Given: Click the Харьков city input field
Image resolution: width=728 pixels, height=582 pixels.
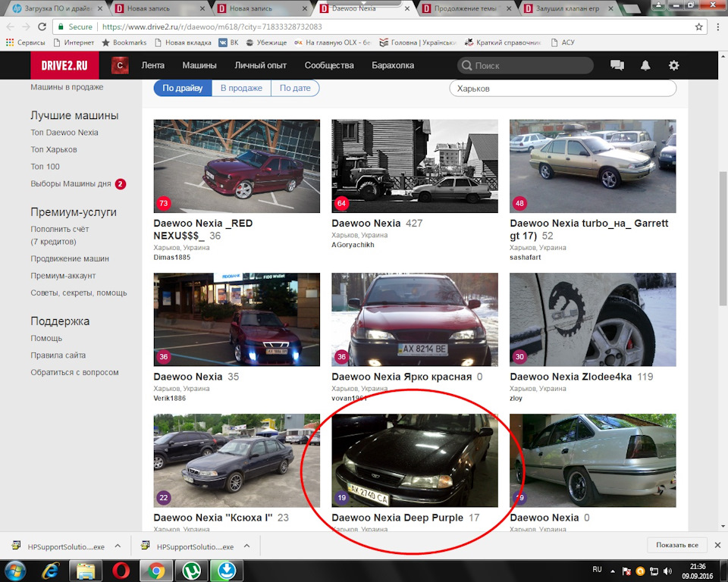Looking at the screenshot, I should (x=563, y=88).
